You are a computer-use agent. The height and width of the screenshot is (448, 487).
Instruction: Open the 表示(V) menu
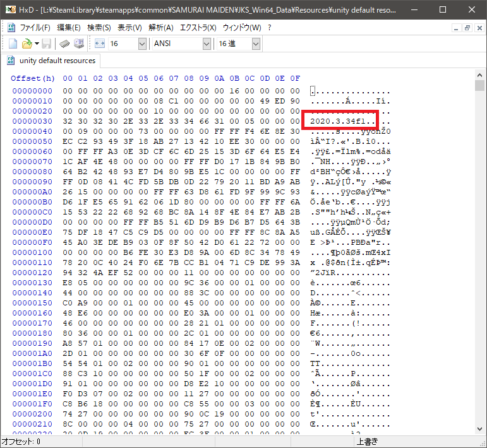[x=129, y=28]
